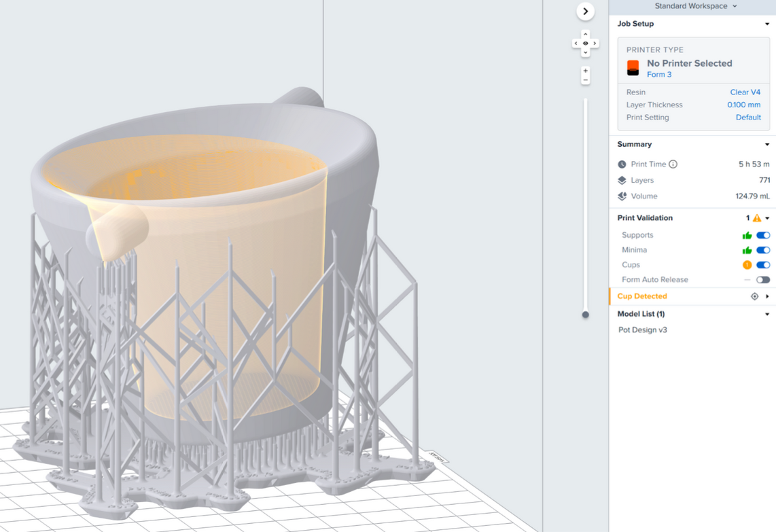
Task: Zoom out with the minus button
Action: coord(585,80)
